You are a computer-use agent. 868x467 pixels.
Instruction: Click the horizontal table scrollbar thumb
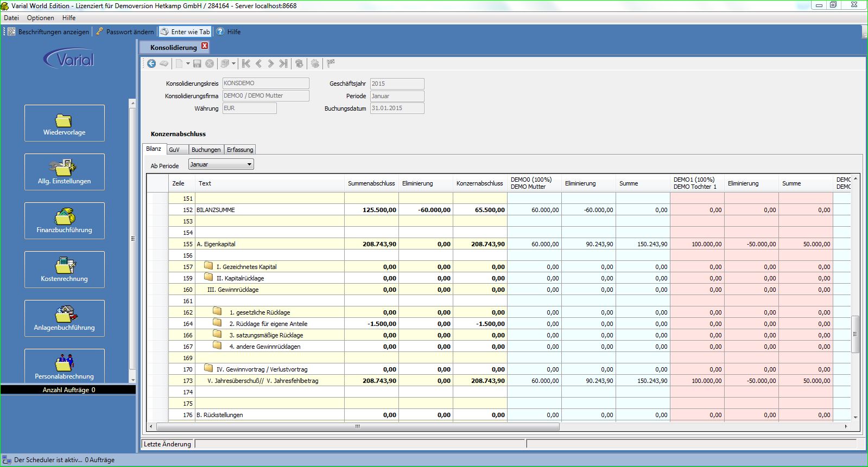click(357, 426)
